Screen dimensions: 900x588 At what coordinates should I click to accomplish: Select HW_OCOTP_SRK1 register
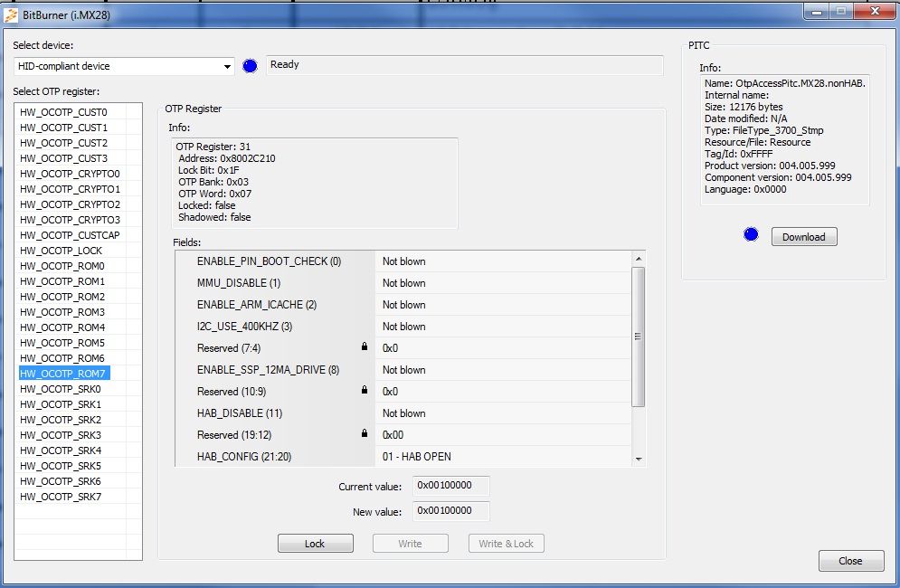[x=61, y=404]
